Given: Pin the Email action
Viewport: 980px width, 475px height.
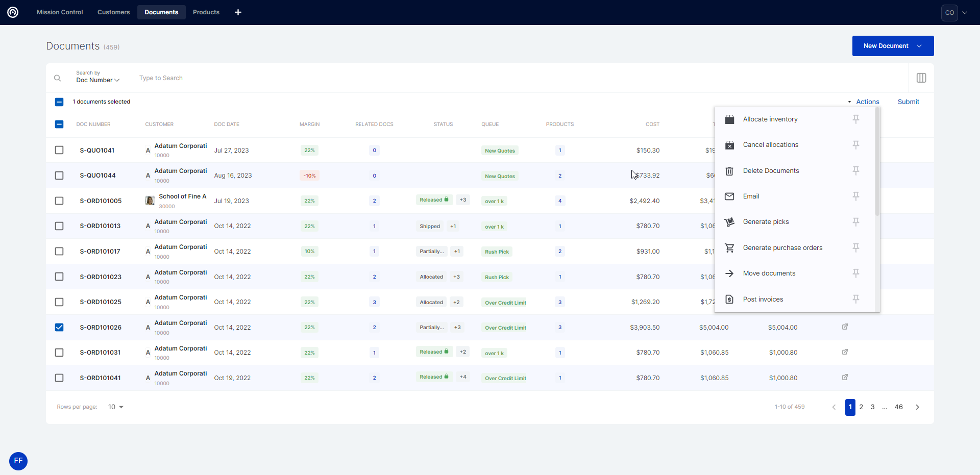Looking at the screenshot, I should pos(856,196).
